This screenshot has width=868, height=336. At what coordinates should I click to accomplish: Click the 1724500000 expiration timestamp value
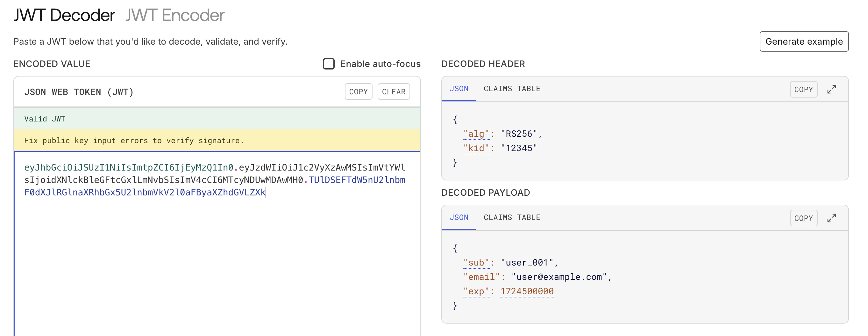pos(527,291)
